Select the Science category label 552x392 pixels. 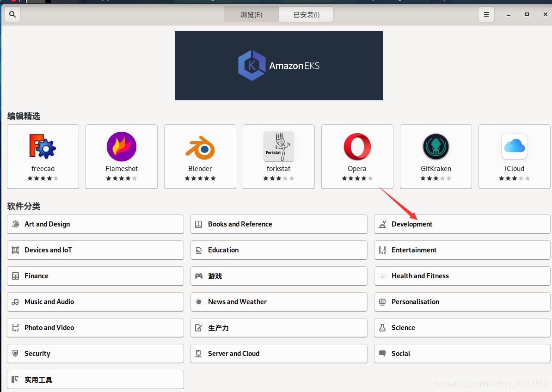[x=403, y=328]
